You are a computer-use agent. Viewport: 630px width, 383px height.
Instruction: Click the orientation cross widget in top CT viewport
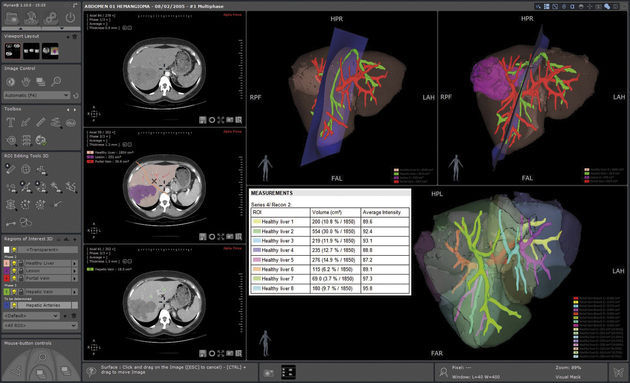[x=94, y=114]
